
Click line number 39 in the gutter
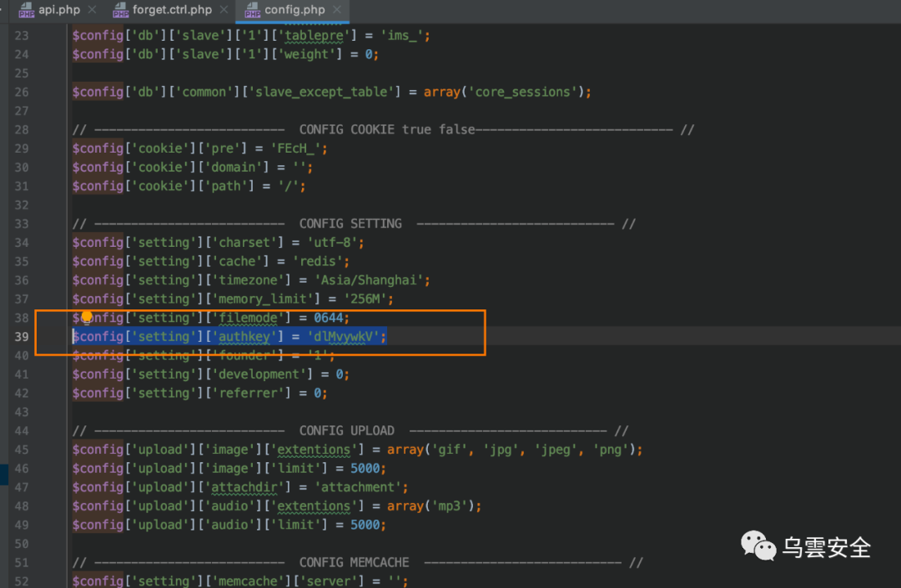click(22, 336)
